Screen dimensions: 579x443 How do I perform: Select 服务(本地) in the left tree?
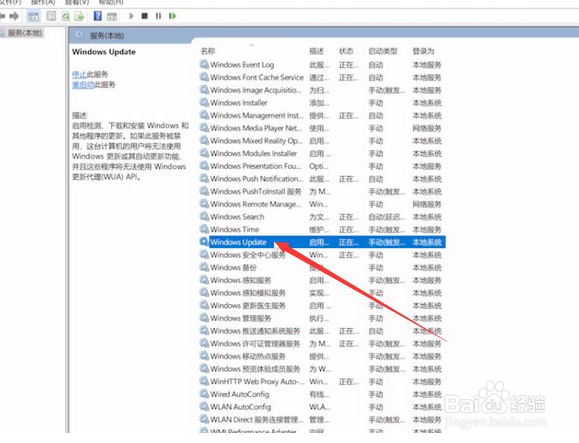[25, 33]
